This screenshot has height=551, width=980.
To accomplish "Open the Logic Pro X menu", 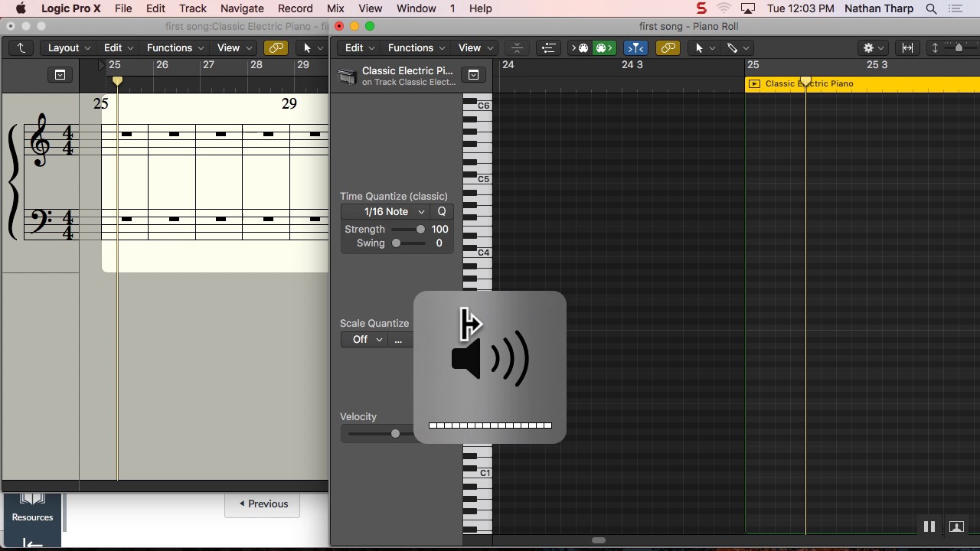I will pyautogui.click(x=70, y=8).
